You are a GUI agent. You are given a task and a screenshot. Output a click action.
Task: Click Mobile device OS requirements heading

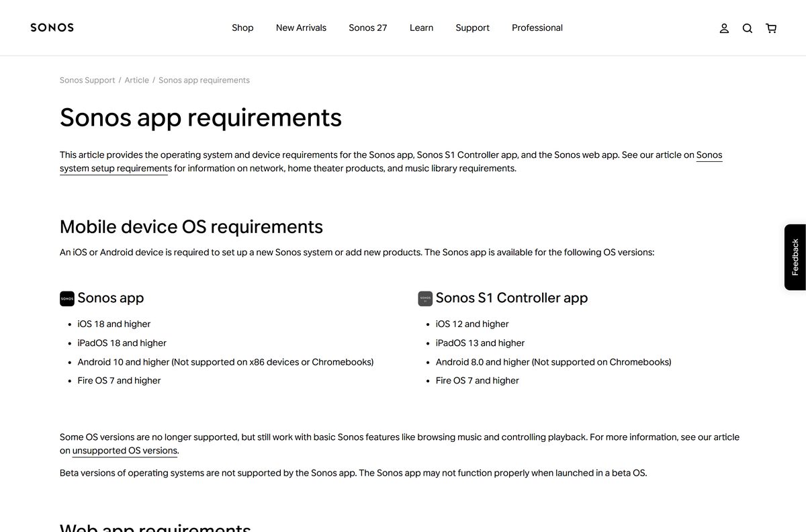coord(191,227)
